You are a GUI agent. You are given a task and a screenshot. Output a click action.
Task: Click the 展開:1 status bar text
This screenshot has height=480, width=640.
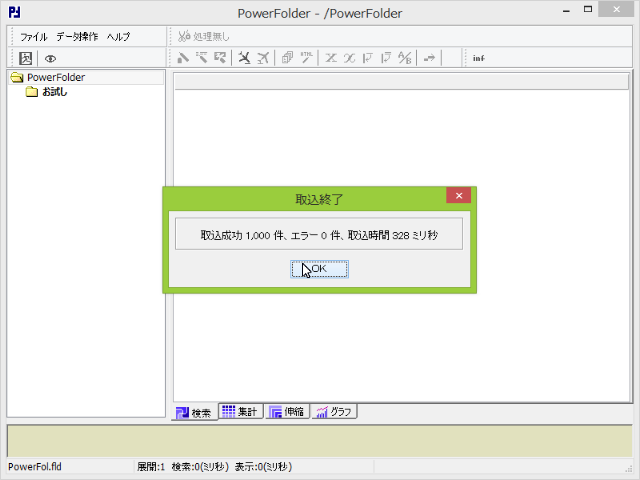tap(151, 467)
